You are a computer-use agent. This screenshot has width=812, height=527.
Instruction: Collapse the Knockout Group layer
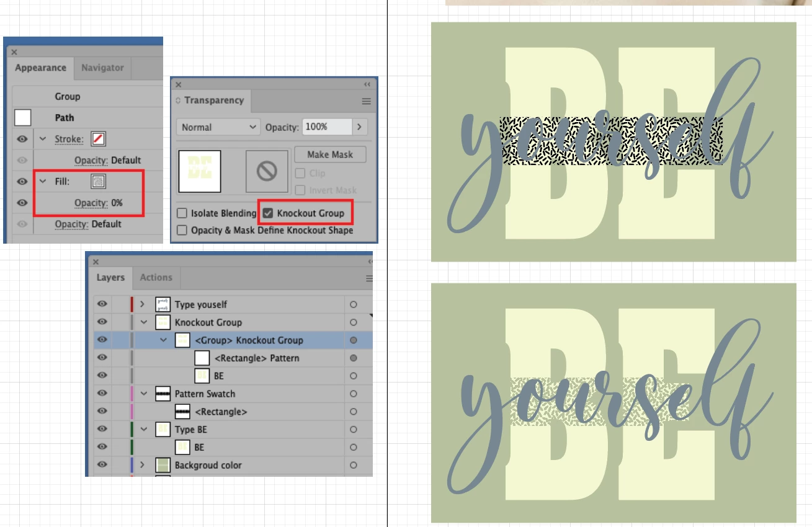coord(143,322)
